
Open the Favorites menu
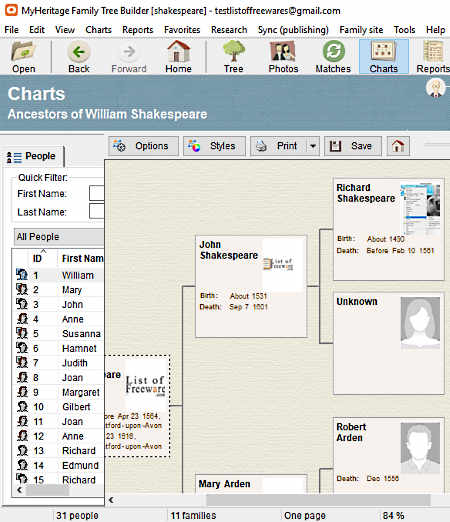[182, 30]
